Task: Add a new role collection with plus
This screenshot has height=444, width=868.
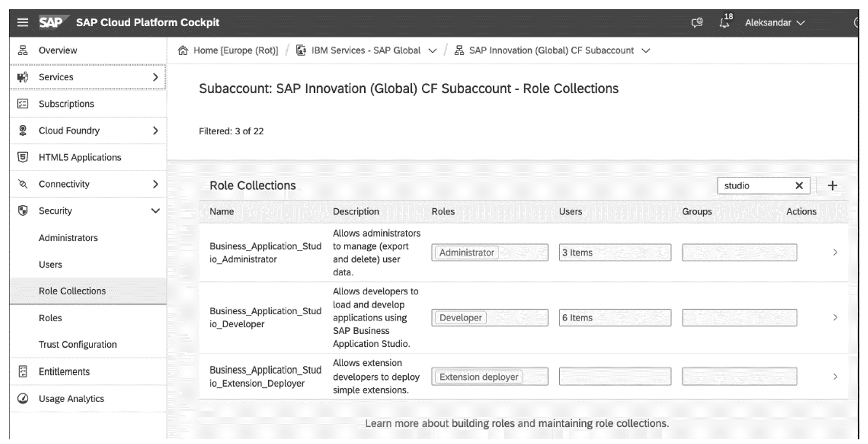Action: pos(832,185)
